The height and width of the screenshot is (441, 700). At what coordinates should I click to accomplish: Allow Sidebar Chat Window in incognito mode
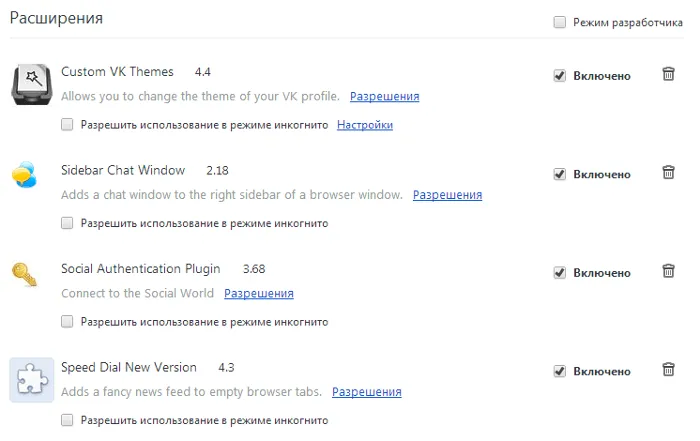pyautogui.click(x=67, y=223)
